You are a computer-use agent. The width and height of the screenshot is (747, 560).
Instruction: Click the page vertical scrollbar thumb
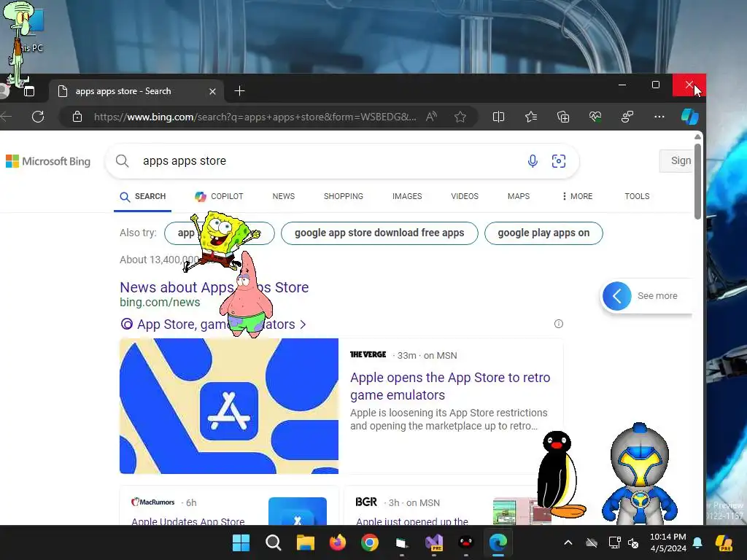[697, 182]
